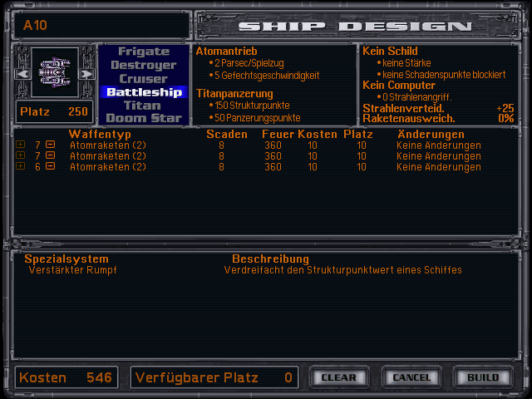Open the Titanpanzerung armor selection
The image size is (532, 399).
pos(234,94)
